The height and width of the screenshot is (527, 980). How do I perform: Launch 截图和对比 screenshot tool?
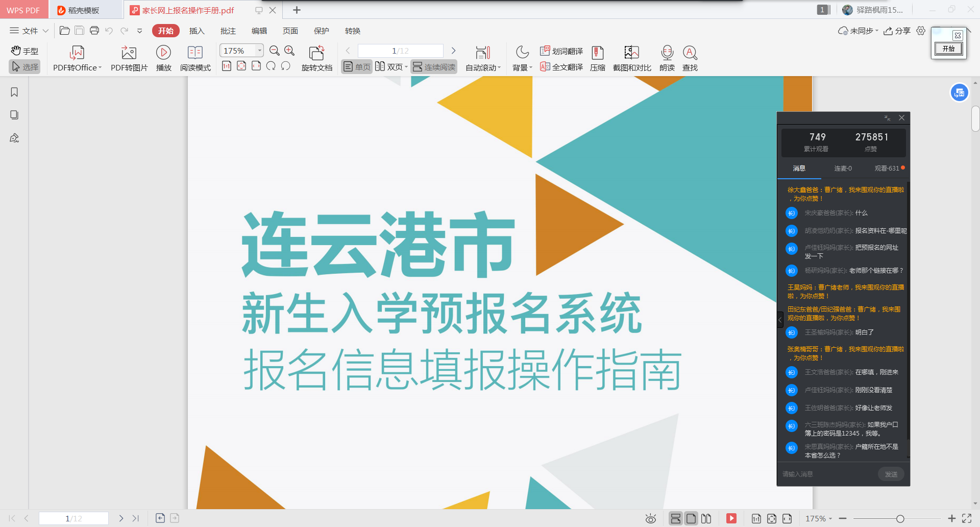pyautogui.click(x=631, y=58)
